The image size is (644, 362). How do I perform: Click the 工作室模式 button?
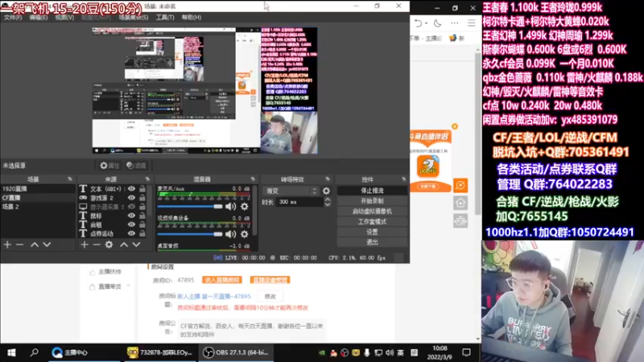tap(372, 222)
